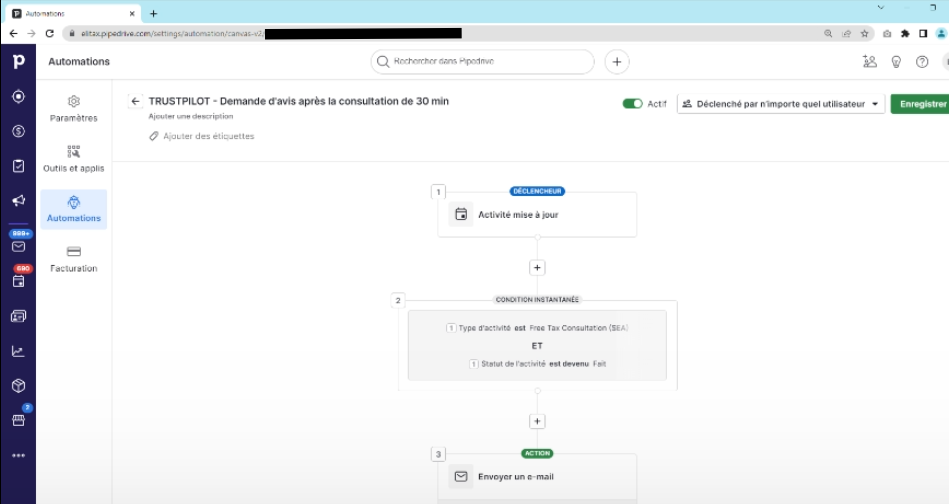This screenshot has height=504, width=949.
Task: Open Marketplace via the storefront icon
Action: point(18,420)
